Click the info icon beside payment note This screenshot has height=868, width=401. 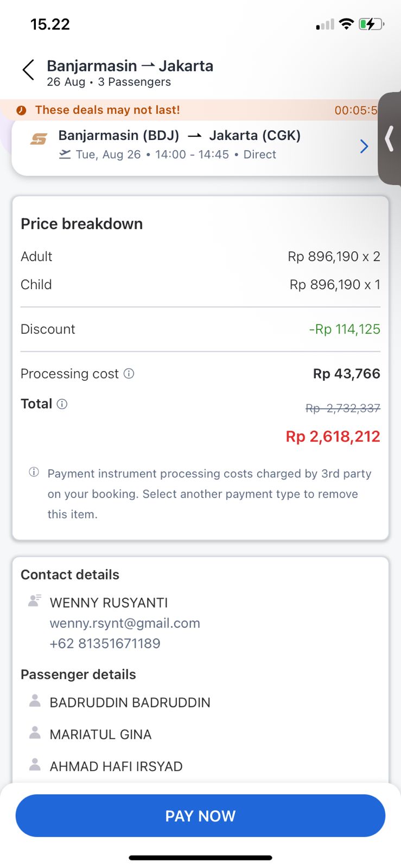pyautogui.click(x=34, y=473)
